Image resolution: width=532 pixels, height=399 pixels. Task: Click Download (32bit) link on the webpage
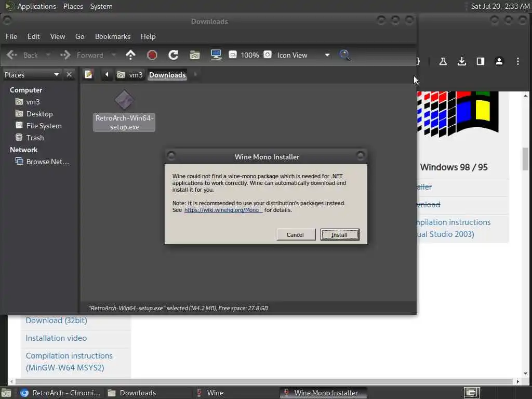(x=56, y=320)
